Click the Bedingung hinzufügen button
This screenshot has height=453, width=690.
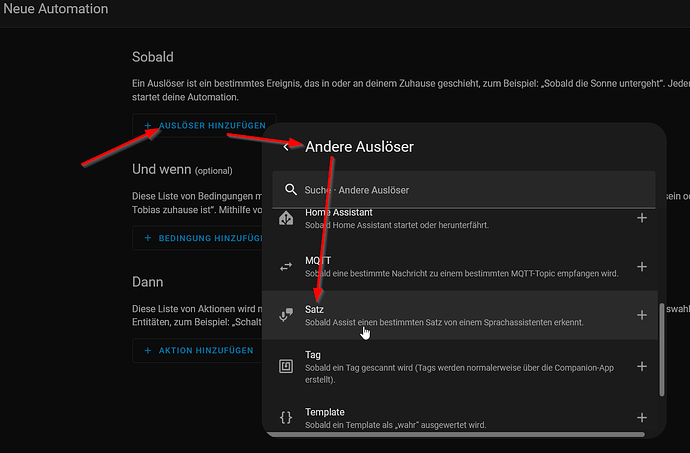(198, 238)
